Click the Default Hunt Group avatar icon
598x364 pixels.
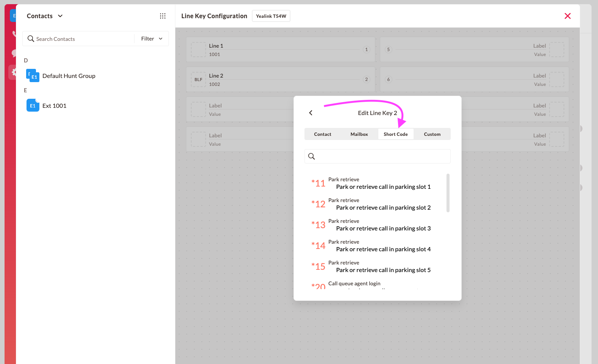point(33,76)
